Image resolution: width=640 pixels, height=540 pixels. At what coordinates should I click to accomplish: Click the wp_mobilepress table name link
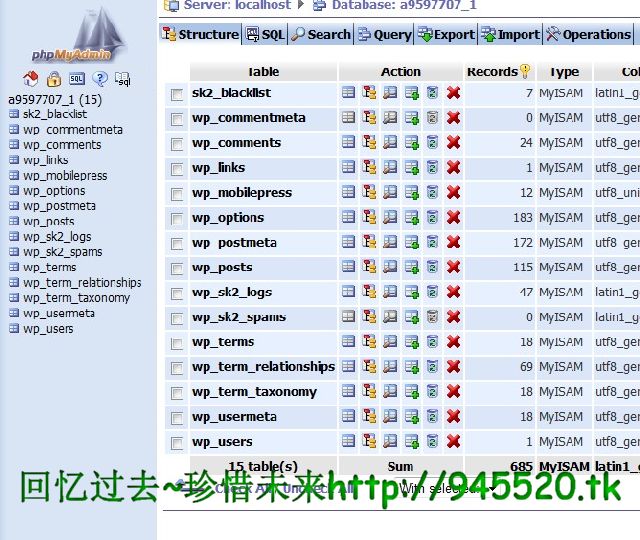(x=242, y=193)
